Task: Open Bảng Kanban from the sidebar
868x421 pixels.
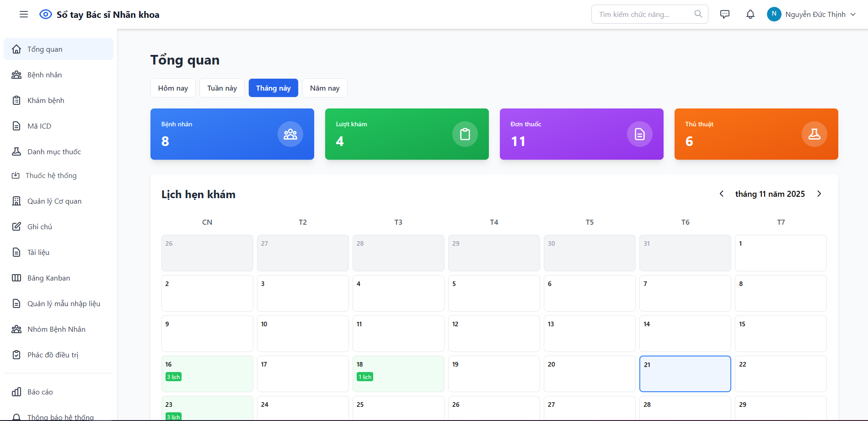Action: 48,278
